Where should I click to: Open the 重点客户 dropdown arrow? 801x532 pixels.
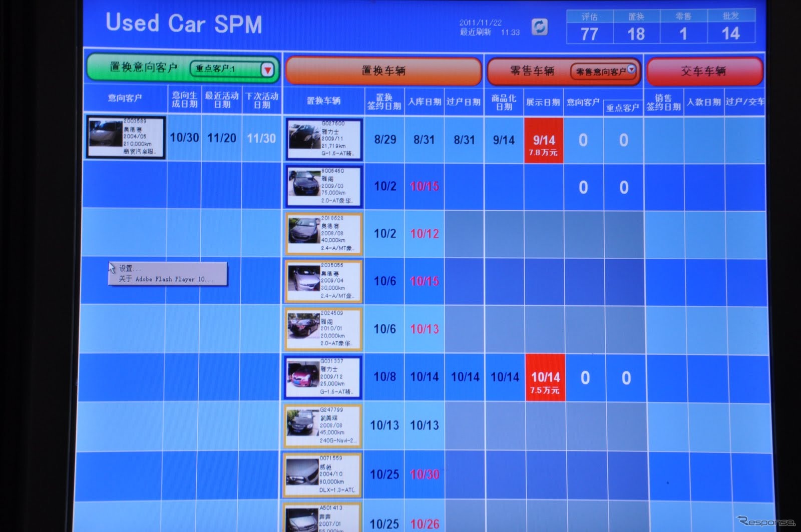(268, 70)
